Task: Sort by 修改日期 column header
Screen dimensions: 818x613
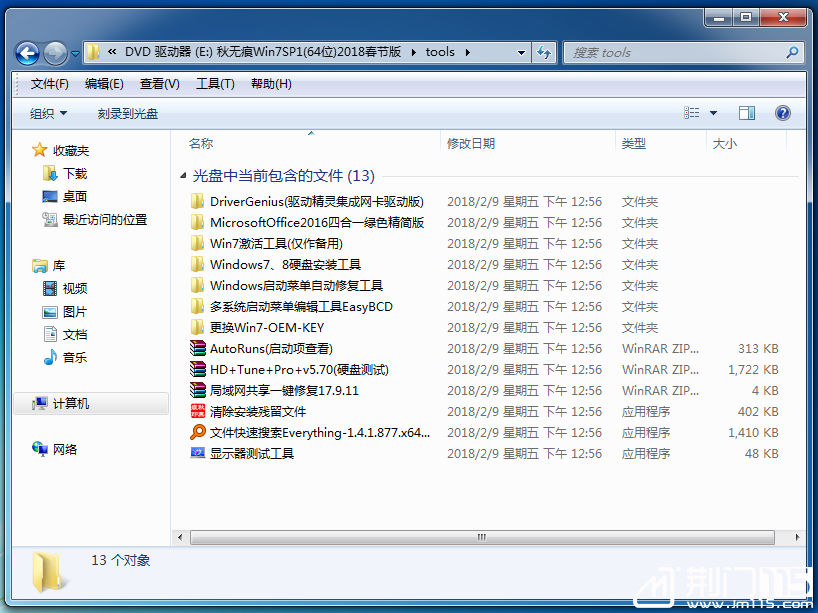Action: click(x=471, y=143)
